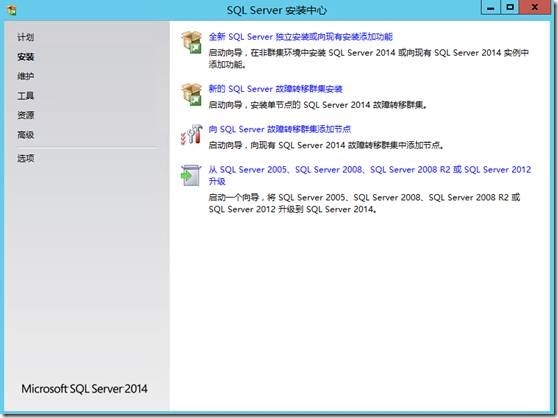
Task: Click the upgrade arrow icon
Action: pos(191,175)
